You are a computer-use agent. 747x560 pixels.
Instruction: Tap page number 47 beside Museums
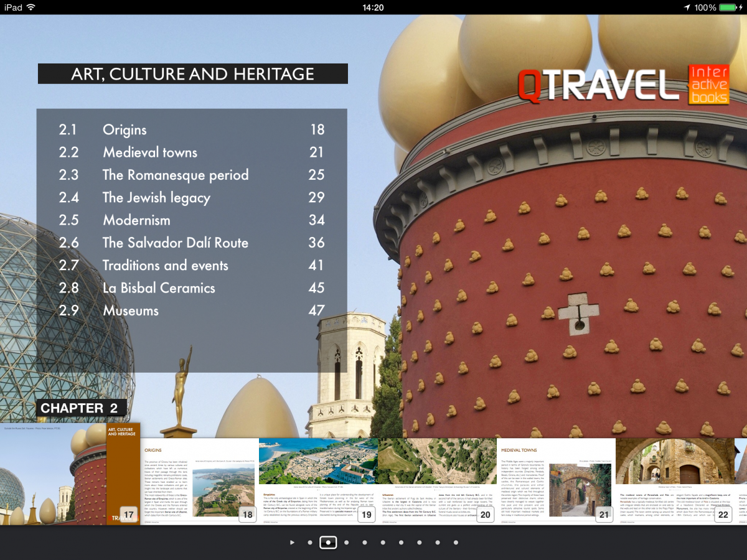(317, 310)
